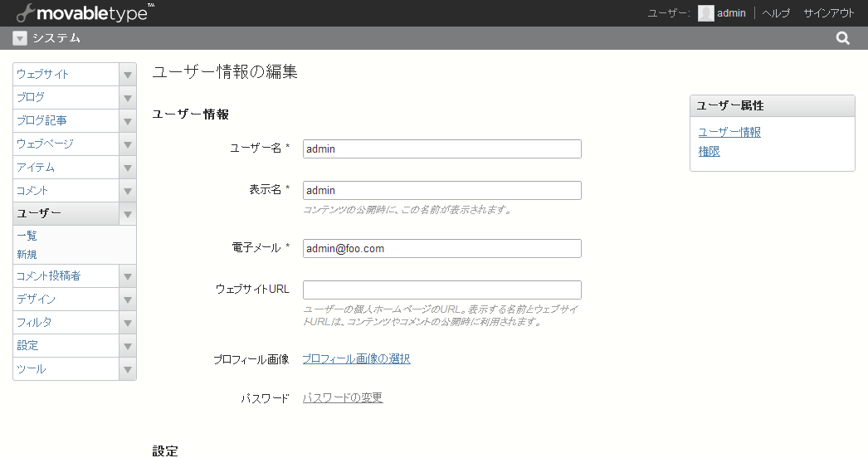
Task: Select 新規 under ユーザー
Action: pyautogui.click(x=27, y=254)
